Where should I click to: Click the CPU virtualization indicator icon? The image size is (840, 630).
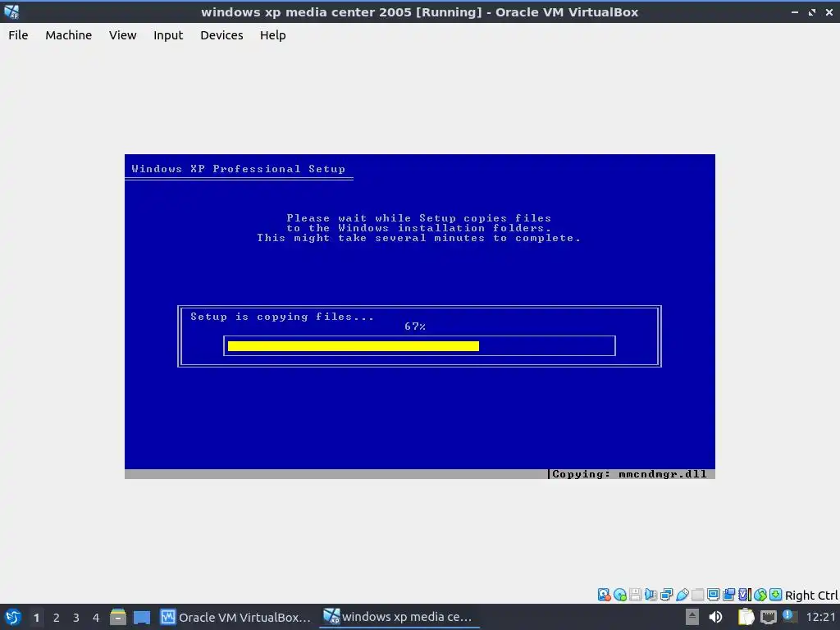[x=745, y=594]
